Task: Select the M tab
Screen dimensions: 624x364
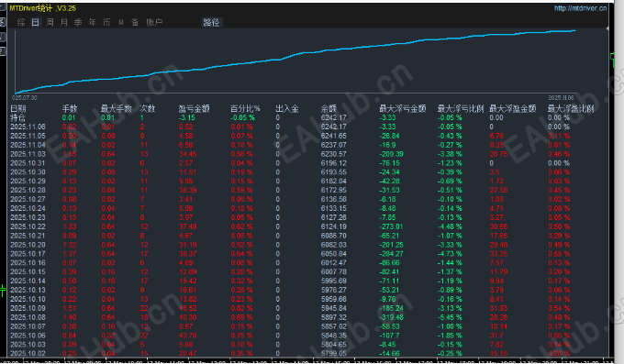Action: coord(120,22)
